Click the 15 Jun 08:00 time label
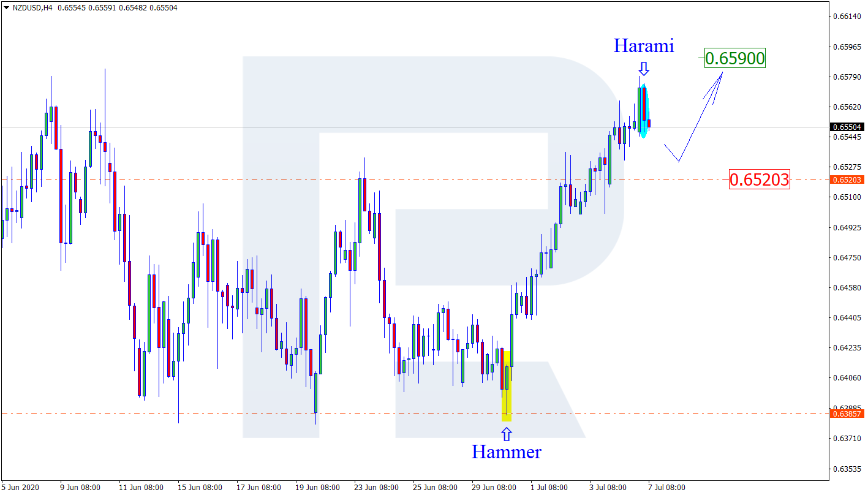Screen dimensions: 868x495 click(200, 488)
